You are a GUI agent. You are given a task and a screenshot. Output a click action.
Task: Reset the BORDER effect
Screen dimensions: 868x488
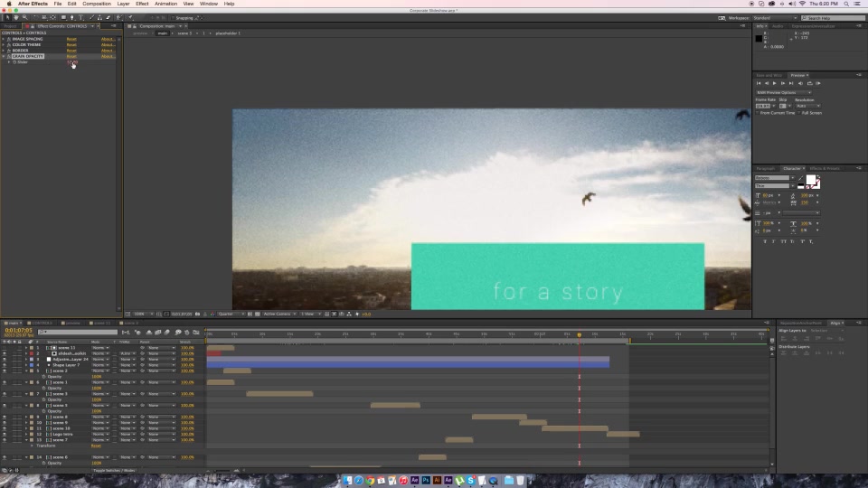point(71,51)
